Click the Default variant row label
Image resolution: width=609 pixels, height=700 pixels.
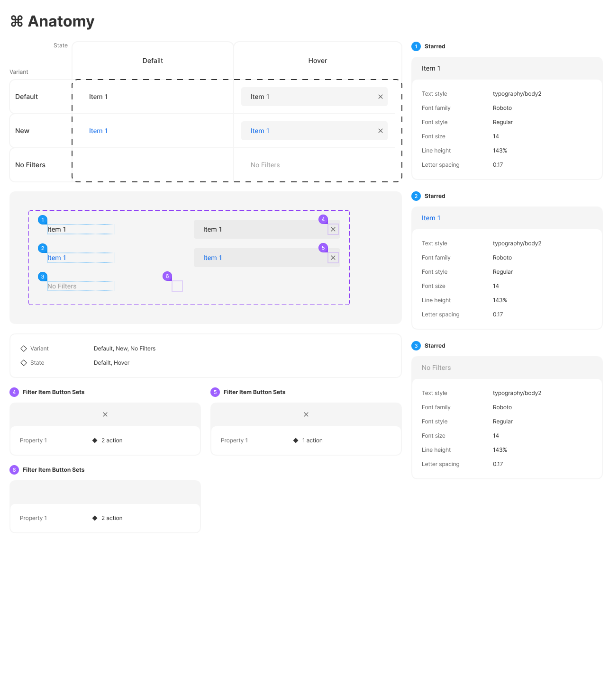pyautogui.click(x=27, y=97)
